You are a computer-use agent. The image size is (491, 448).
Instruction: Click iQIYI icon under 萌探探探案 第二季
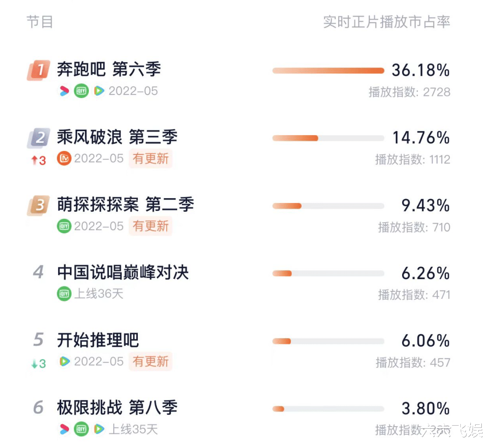tap(64, 226)
